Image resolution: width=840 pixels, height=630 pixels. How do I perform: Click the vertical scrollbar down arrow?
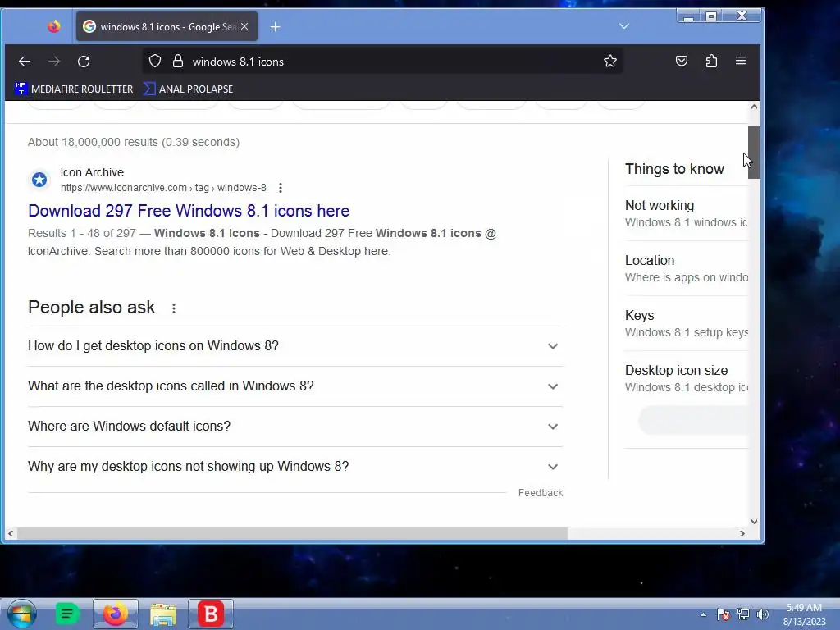pyautogui.click(x=754, y=521)
